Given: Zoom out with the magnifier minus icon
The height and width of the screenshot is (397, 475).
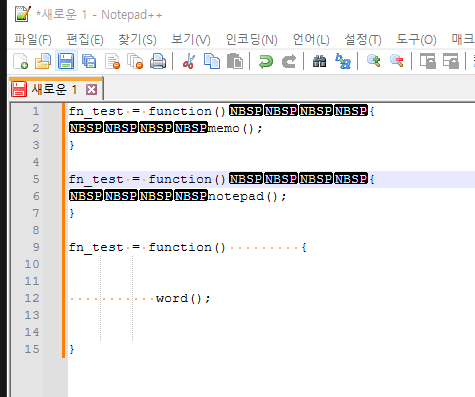Looking at the screenshot, I should (397, 61).
